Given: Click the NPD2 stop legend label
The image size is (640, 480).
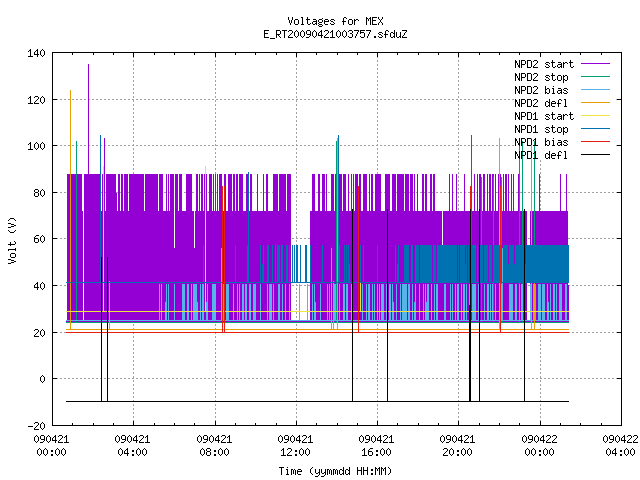Looking at the screenshot, I should (x=541, y=77).
